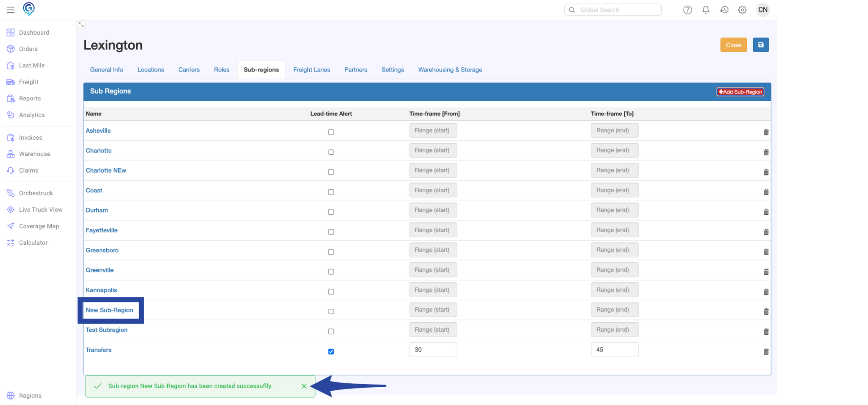Click the Add Sub-Region button
This screenshot has height=405, width=868.
pyautogui.click(x=740, y=92)
